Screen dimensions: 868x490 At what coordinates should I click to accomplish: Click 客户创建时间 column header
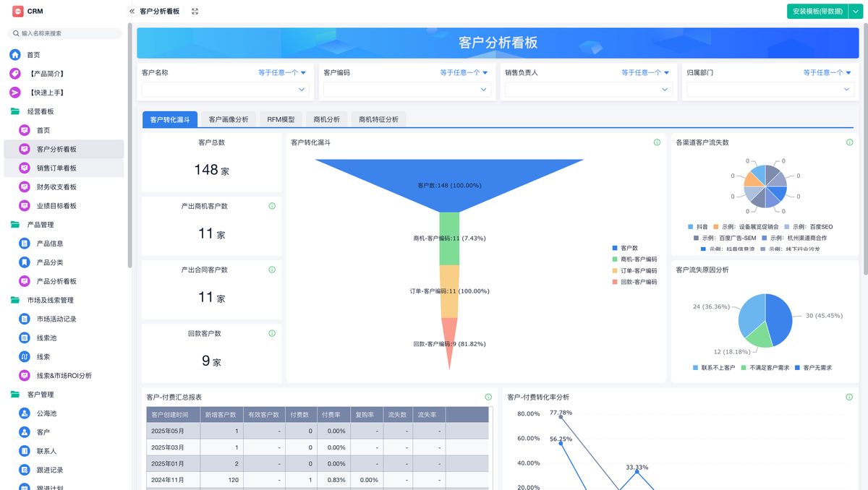(x=173, y=415)
